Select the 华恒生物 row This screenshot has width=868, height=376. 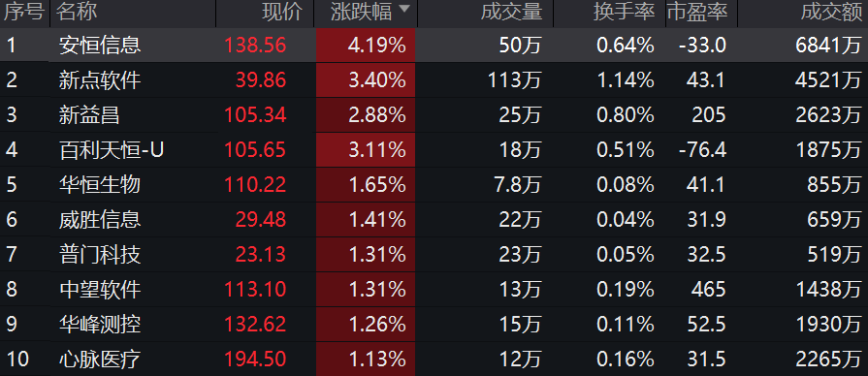(x=434, y=185)
